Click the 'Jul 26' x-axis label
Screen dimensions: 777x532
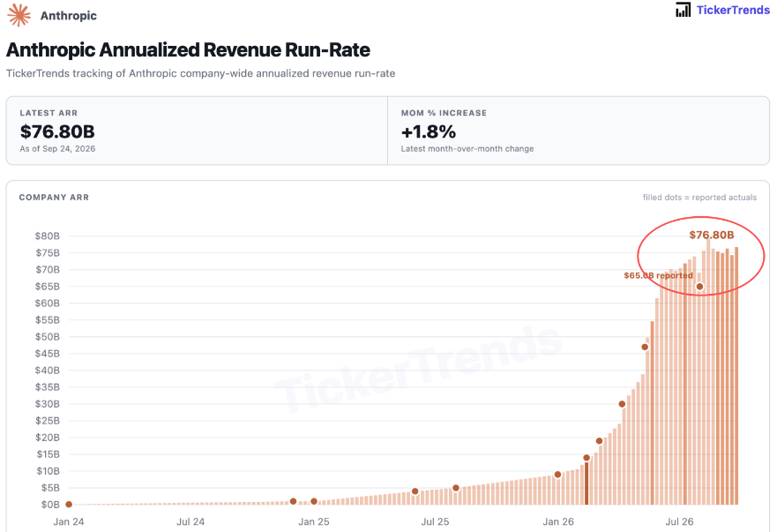(x=679, y=521)
